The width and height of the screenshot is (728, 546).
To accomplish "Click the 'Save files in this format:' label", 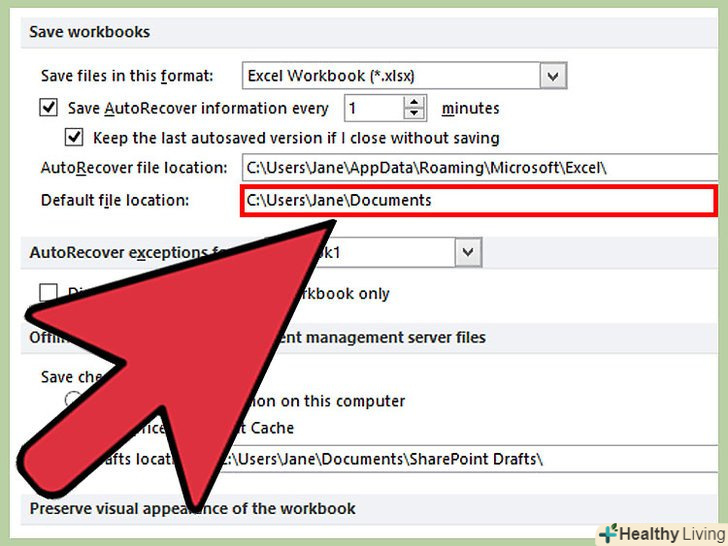I will pos(127,76).
